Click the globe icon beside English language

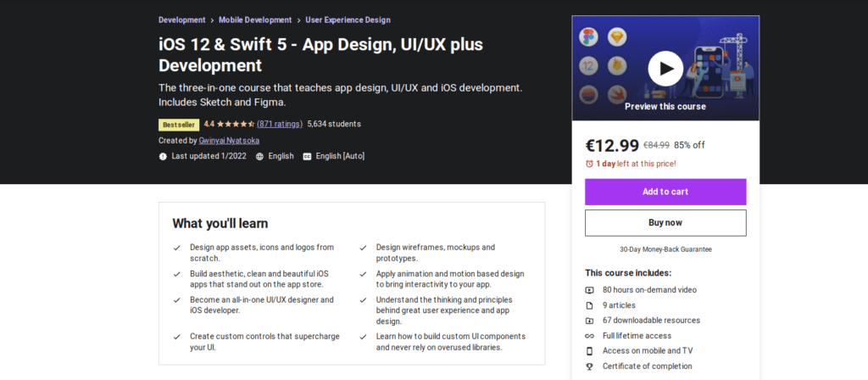click(259, 156)
